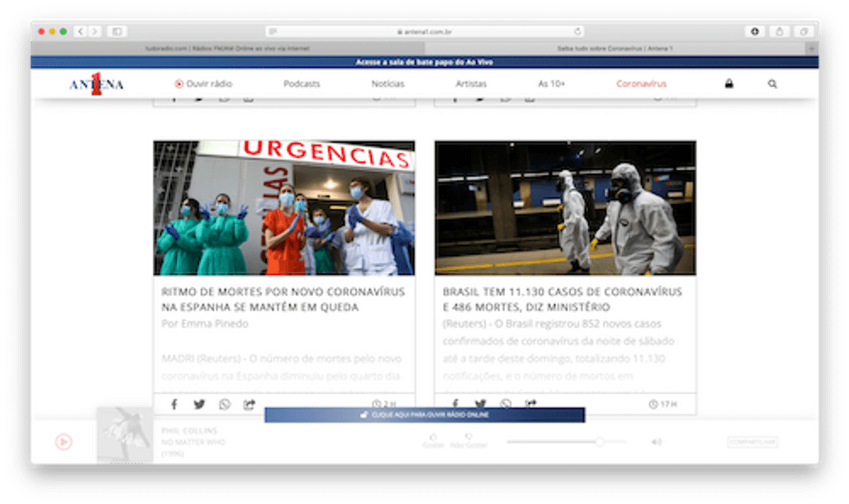Switch to the tudoradio.com tab
The image size is (849, 504).
coord(228,48)
